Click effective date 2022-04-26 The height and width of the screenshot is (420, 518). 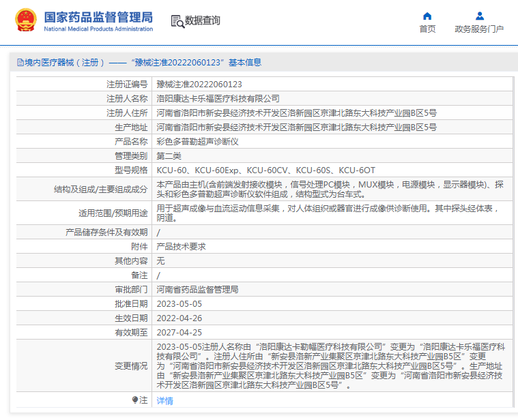[179, 318]
